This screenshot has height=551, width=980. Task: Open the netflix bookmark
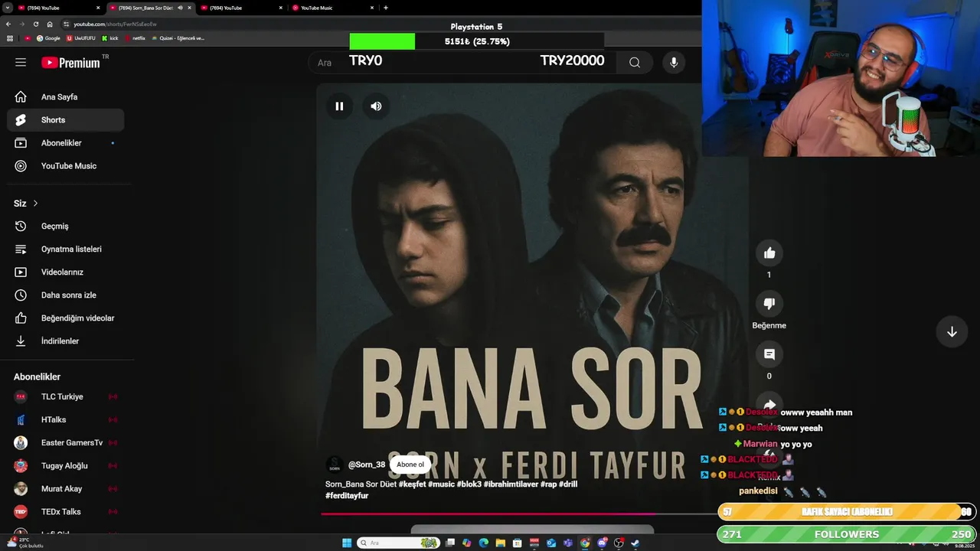135,37
